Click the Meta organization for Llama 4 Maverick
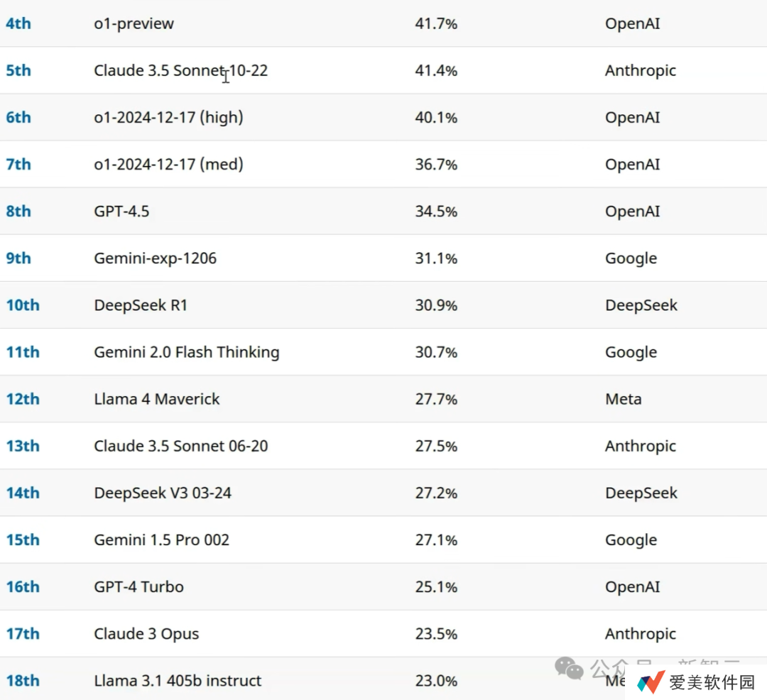 623,399
